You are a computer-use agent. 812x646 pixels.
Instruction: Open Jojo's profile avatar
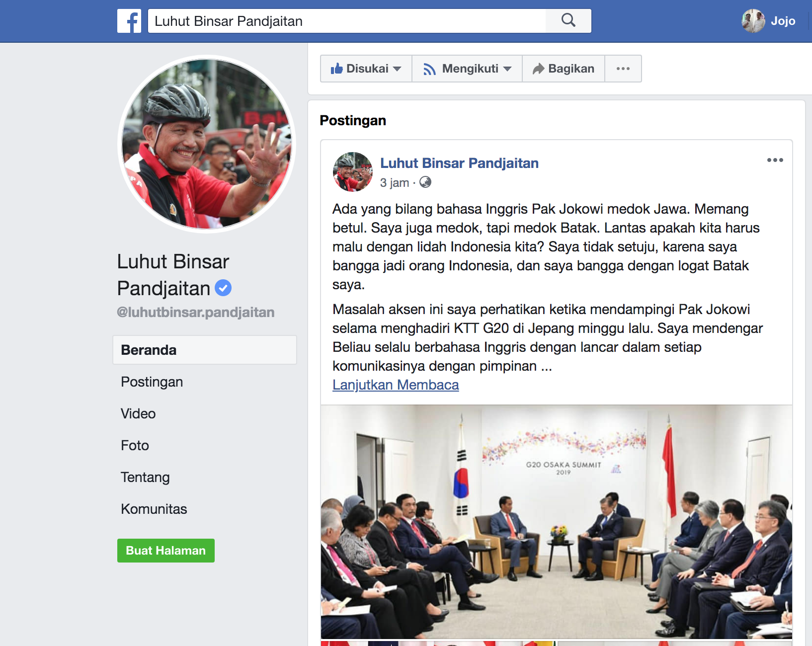point(753,21)
